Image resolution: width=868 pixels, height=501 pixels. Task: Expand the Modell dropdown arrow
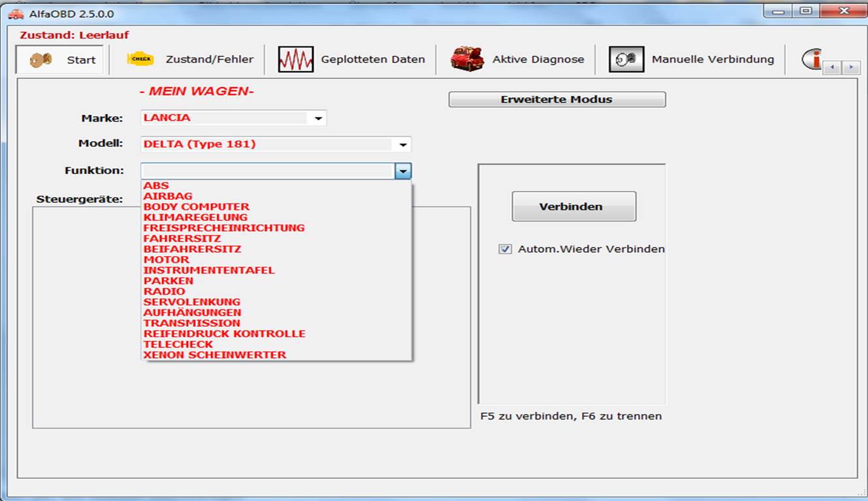[403, 144]
